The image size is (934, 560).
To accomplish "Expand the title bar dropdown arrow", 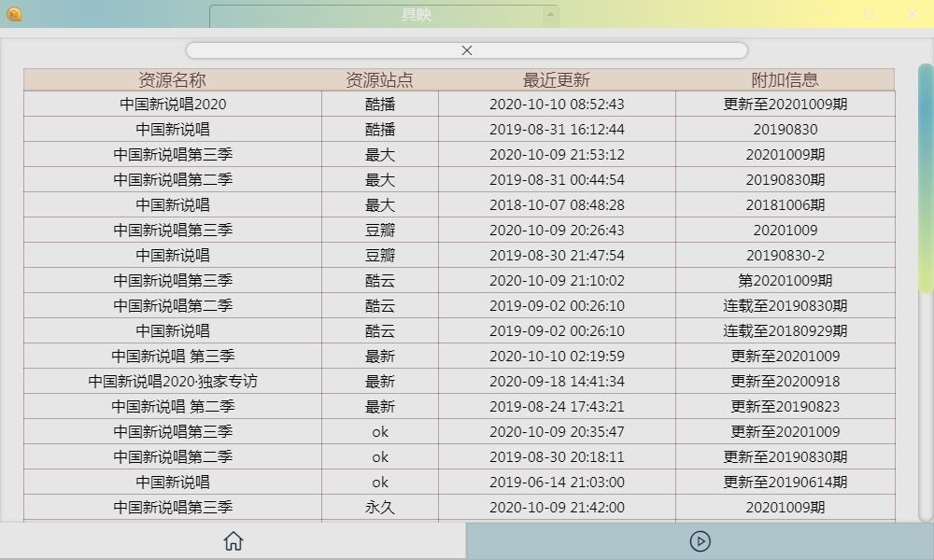I will click(x=550, y=14).
